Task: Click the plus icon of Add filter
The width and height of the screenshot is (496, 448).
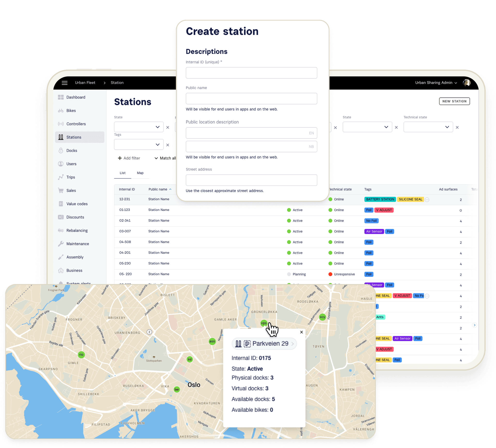Action: [120, 158]
